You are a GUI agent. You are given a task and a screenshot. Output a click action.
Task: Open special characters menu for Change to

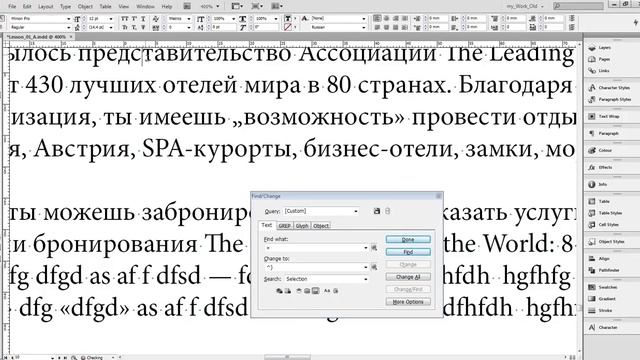374,267
